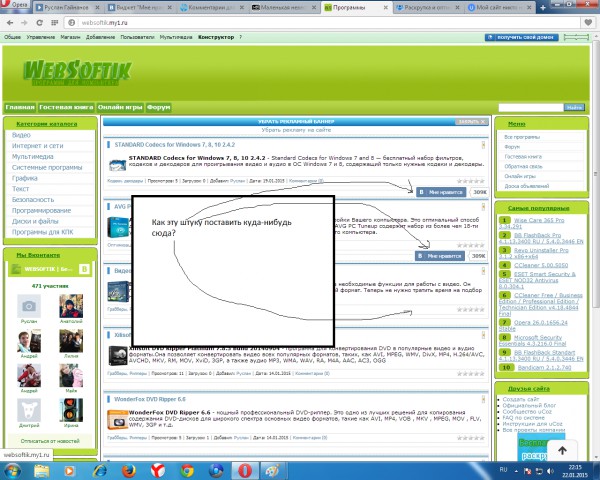Open the 'Интернет и сети' category
The image size is (600, 480).
coord(38,146)
